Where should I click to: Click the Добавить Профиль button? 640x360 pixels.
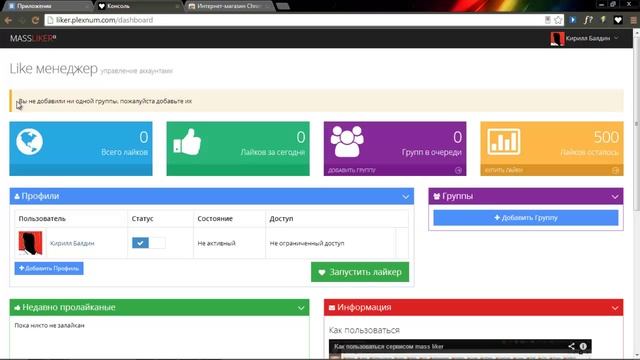[49, 268]
